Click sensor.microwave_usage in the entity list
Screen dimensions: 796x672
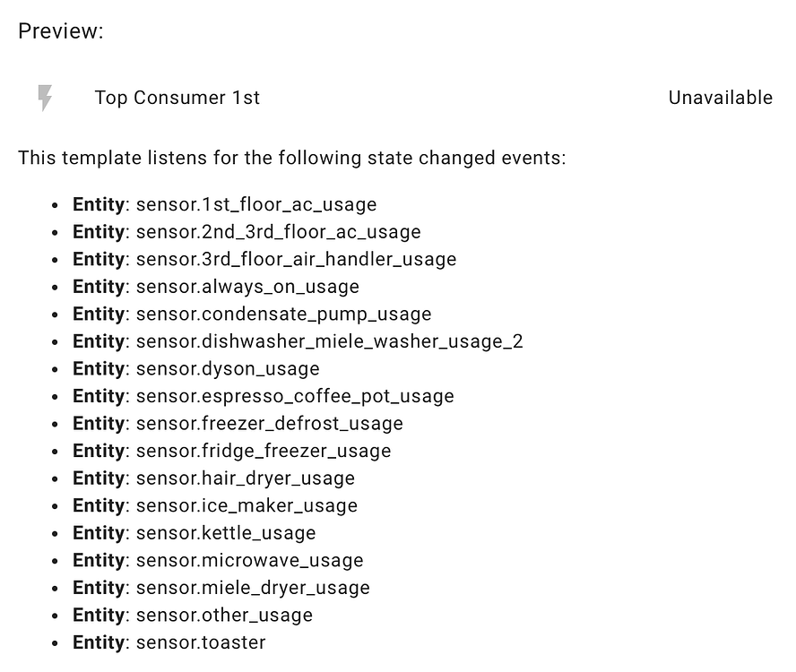click(x=217, y=560)
